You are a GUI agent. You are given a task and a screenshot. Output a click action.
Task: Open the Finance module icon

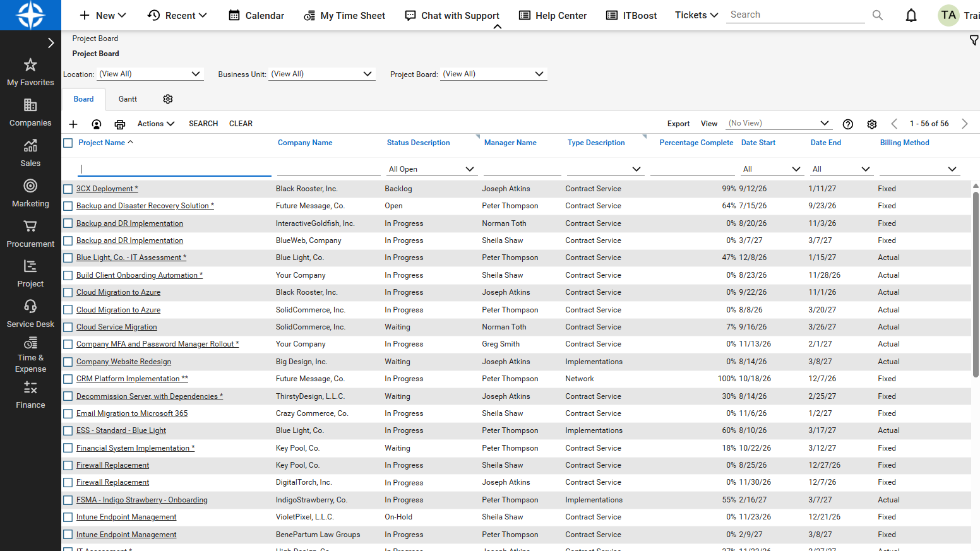(x=30, y=387)
